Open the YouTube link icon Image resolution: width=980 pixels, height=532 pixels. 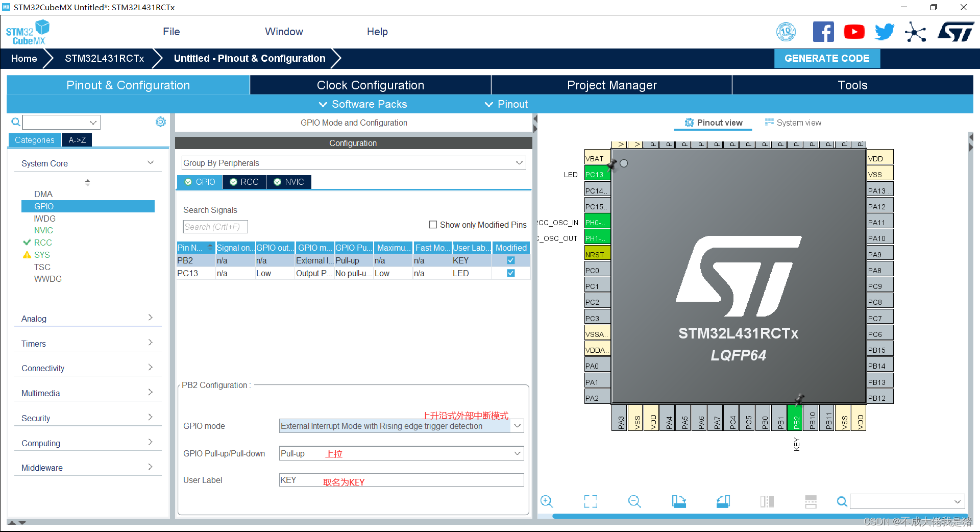pos(854,32)
